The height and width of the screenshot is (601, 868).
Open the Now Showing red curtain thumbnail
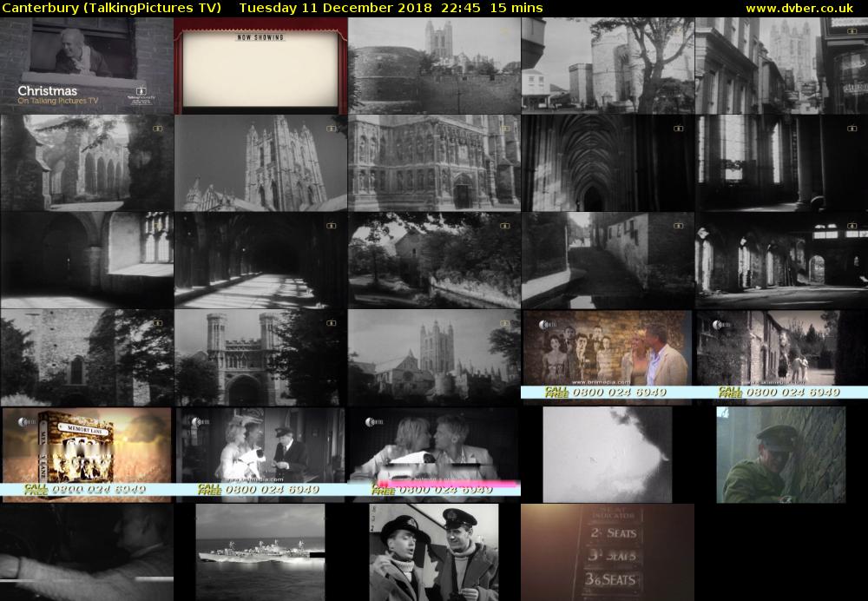(260, 65)
